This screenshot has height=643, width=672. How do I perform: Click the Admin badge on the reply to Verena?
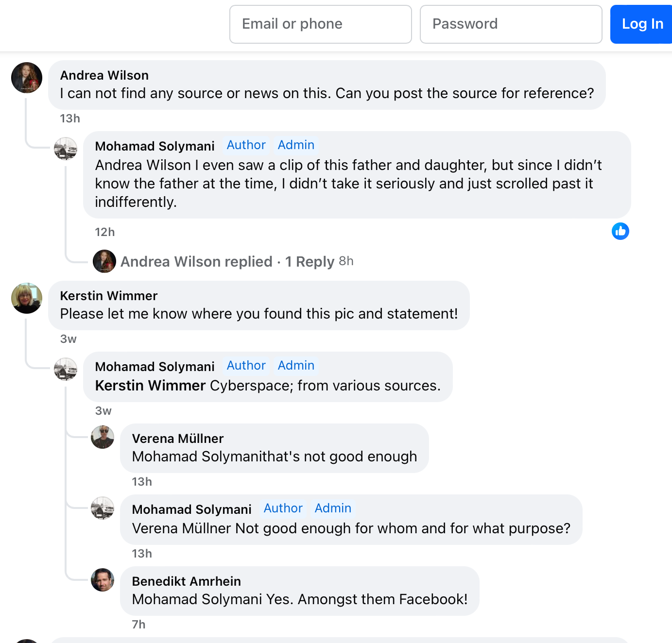pyautogui.click(x=333, y=508)
